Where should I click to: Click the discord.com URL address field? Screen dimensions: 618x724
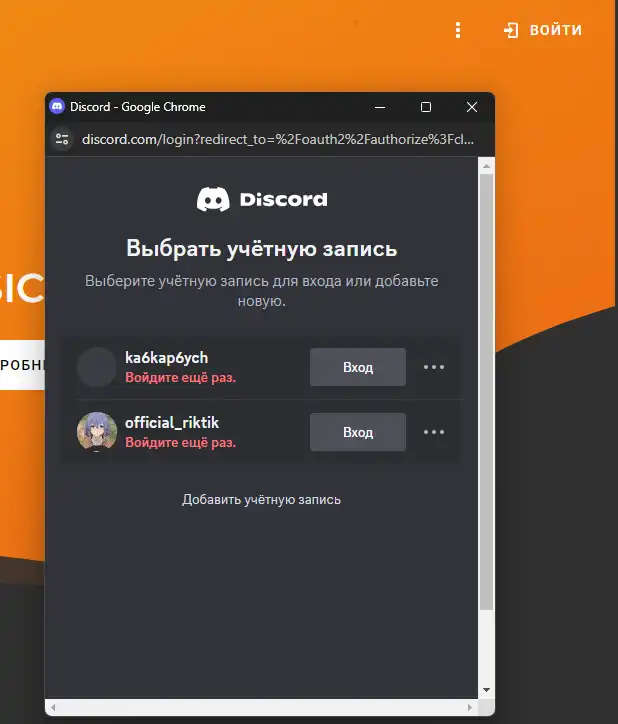(278, 139)
